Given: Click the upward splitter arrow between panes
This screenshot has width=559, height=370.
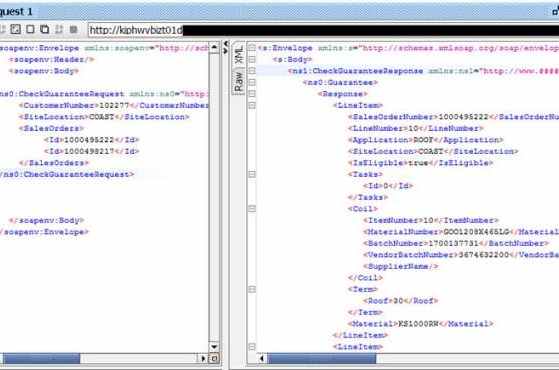Looking at the screenshot, I should 226,44.
